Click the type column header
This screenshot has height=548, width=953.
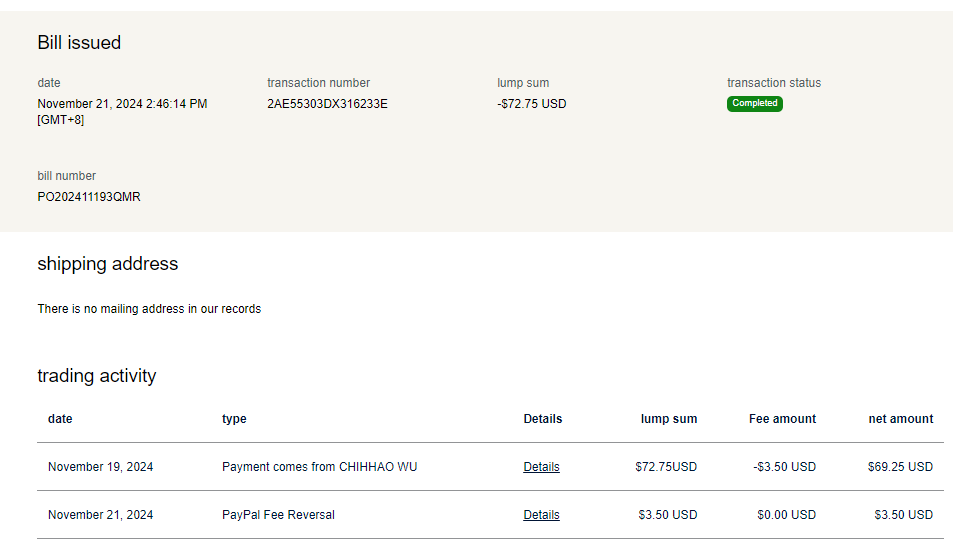pos(234,419)
